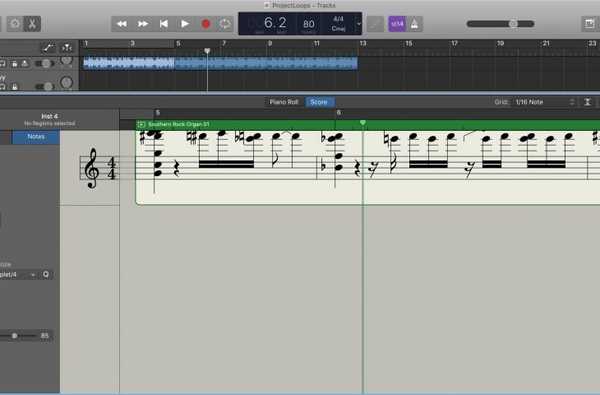Click bar 9 in the tracks ruler
This screenshot has width=600, height=395.
(x=270, y=43)
